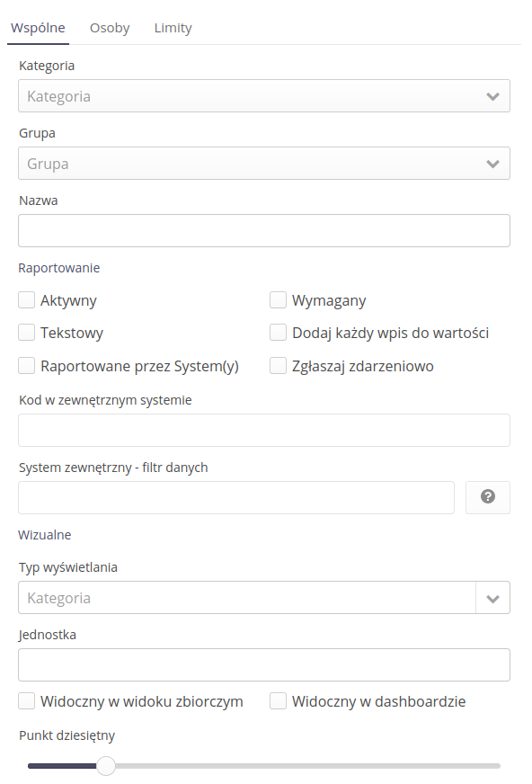The height and width of the screenshot is (784, 532).
Task: Check Dodaj każdy wpis do wartości
Action: pyautogui.click(x=278, y=333)
